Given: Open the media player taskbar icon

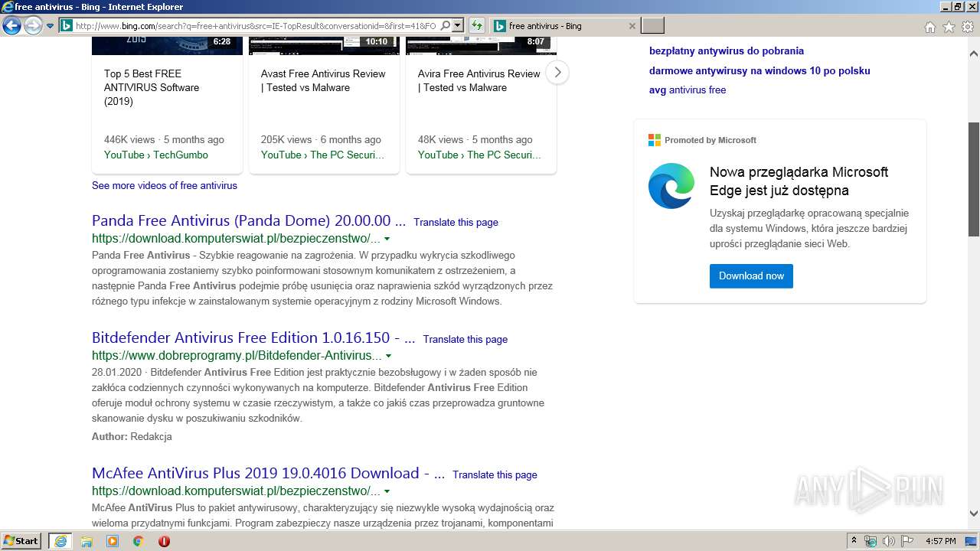Looking at the screenshot, I should click(x=113, y=541).
